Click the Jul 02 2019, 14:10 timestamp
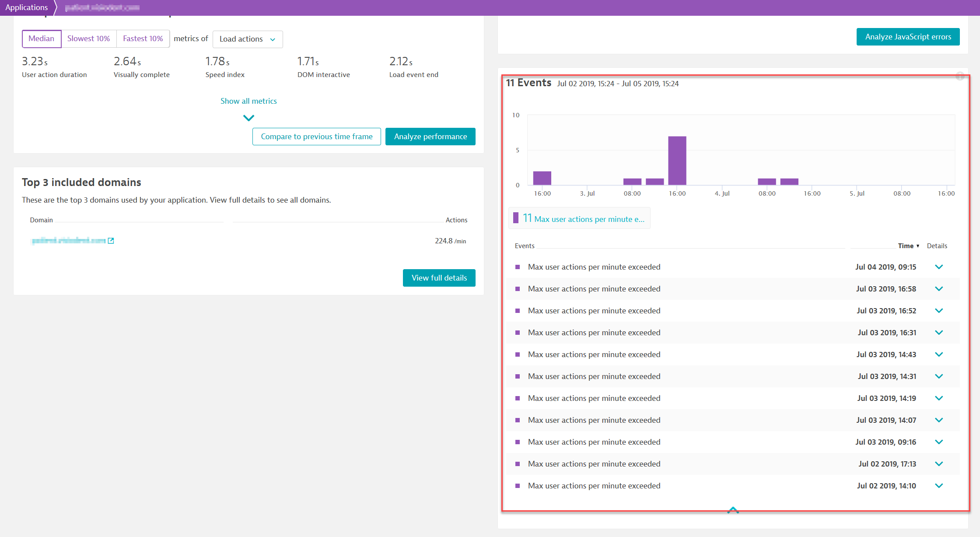The image size is (980, 537). [886, 486]
